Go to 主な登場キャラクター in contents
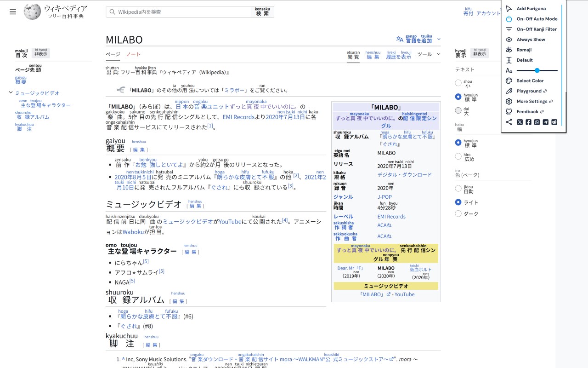Image resolution: width=588 pixels, height=368 pixels. (45, 103)
